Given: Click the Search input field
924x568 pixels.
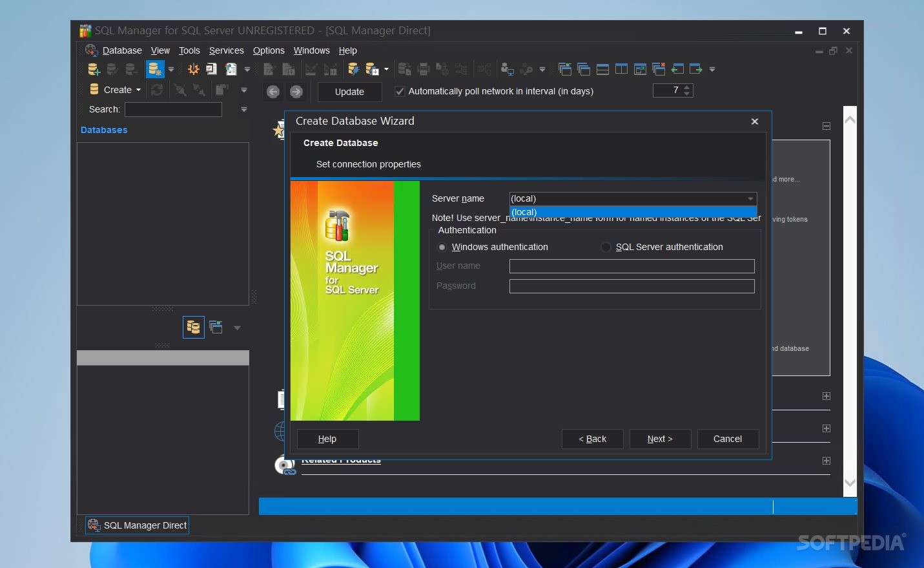Looking at the screenshot, I should (x=173, y=110).
